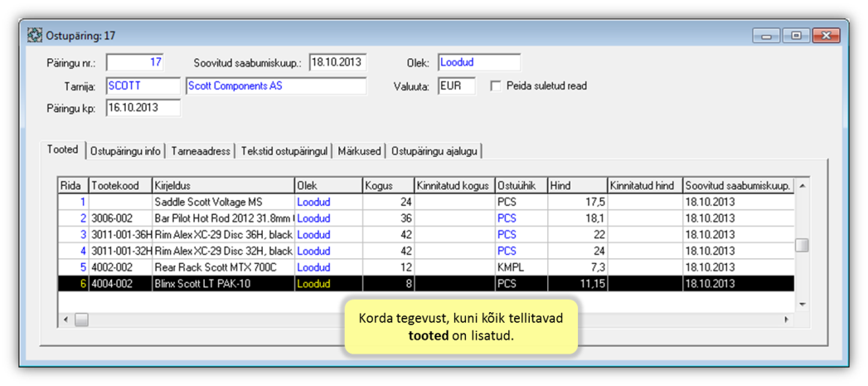This screenshot has width=868, height=386.
Task: Minimize the Ostupäring window
Action: point(766,36)
